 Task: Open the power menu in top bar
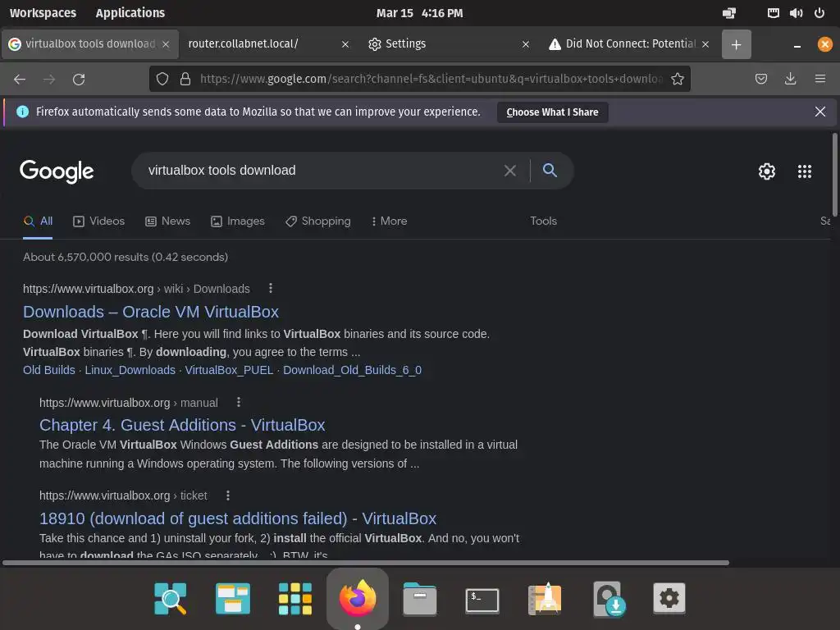coord(819,13)
